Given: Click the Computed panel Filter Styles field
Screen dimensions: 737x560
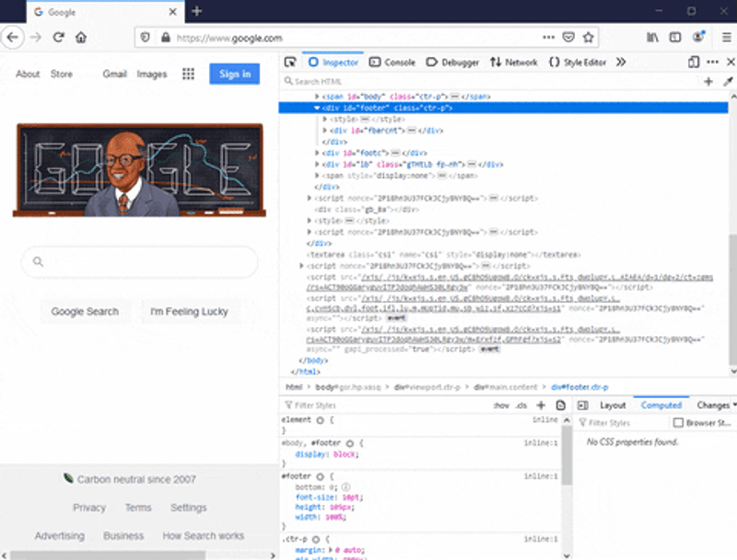Looking at the screenshot, I should pos(623,423).
